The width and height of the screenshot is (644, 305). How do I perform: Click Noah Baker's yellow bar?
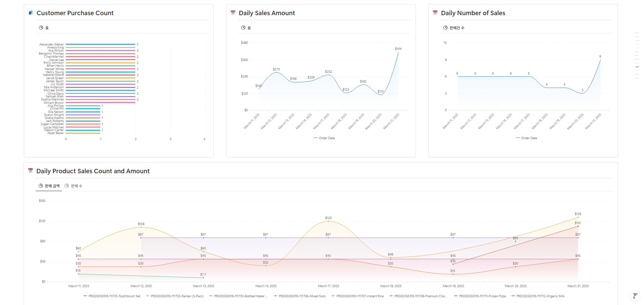click(83, 133)
